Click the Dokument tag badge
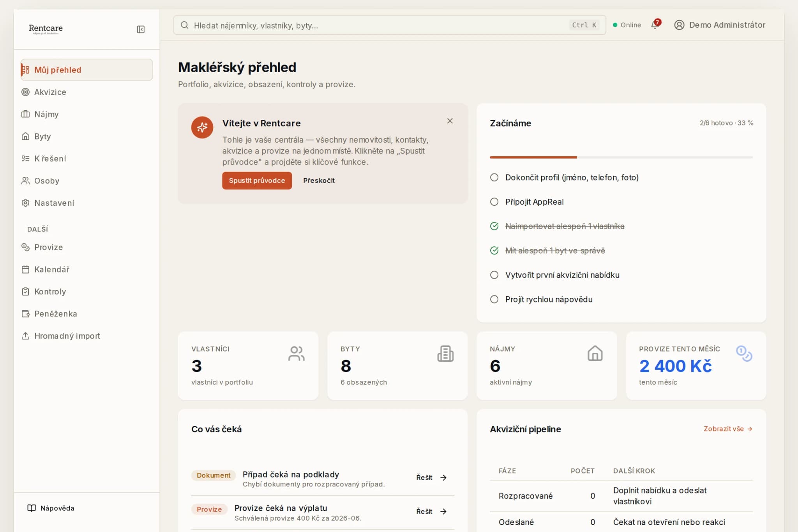 (214, 475)
